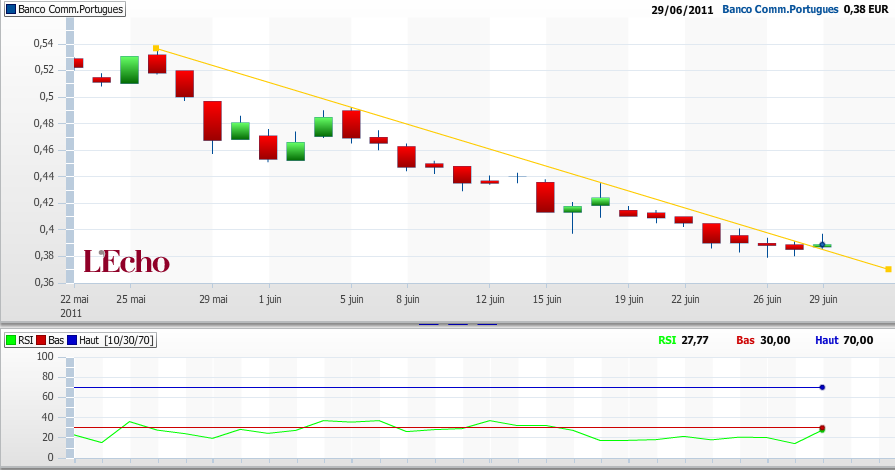Click the green candlestick above 25 mai
Image resolution: width=895 pixels, height=470 pixels.
[x=130, y=70]
